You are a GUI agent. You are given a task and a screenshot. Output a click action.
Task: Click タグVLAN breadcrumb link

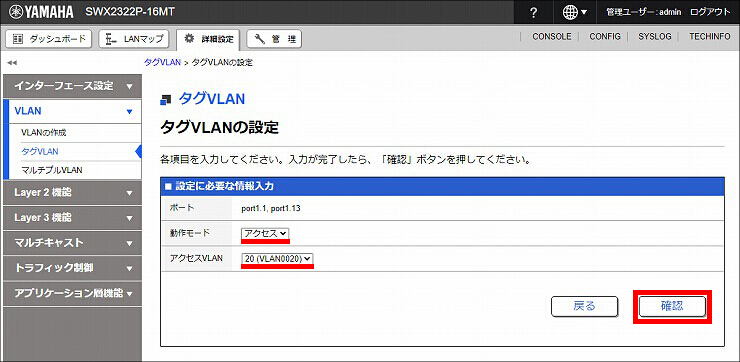pos(162,62)
